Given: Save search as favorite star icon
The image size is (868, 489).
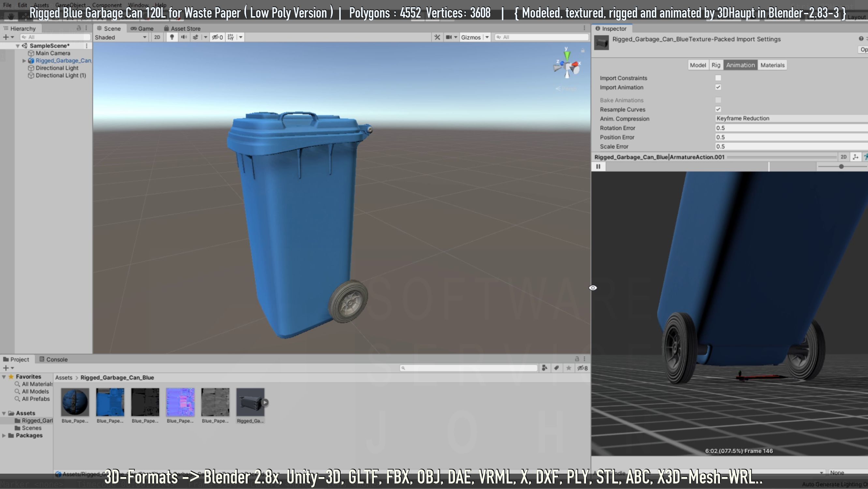Looking at the screenshot, I should pos(568,368).
